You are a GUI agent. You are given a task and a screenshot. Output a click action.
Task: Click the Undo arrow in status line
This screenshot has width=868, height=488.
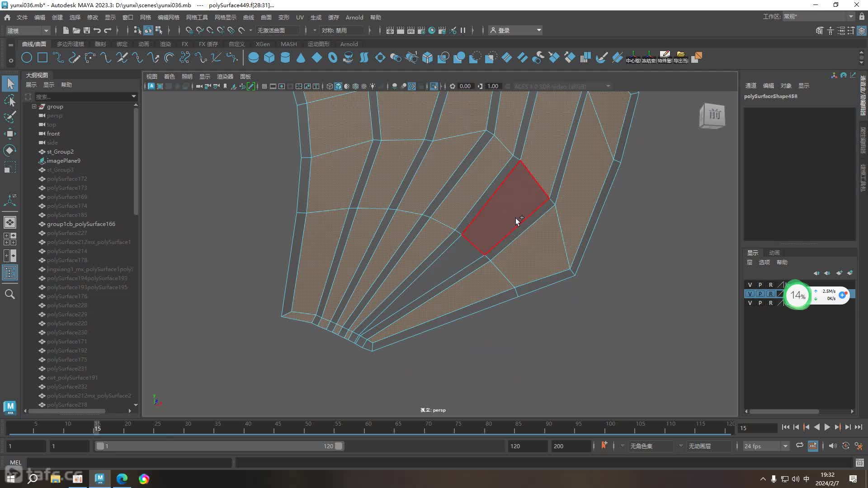point(97,30)
